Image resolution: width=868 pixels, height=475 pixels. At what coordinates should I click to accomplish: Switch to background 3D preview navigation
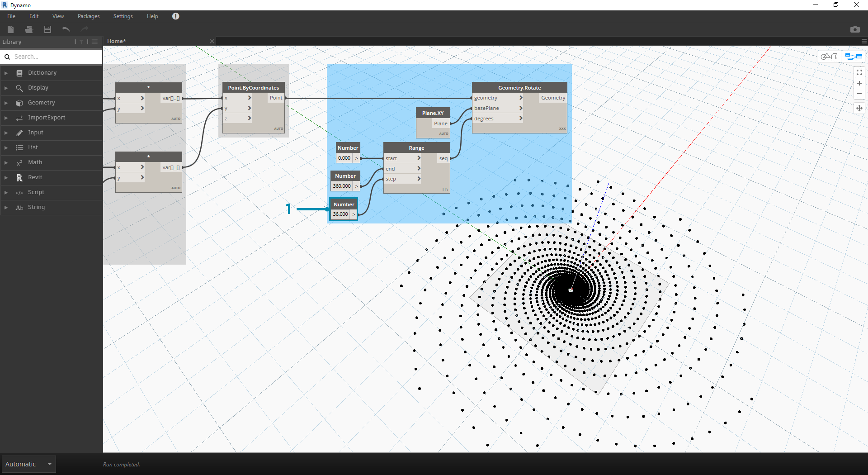pos(829,57)
